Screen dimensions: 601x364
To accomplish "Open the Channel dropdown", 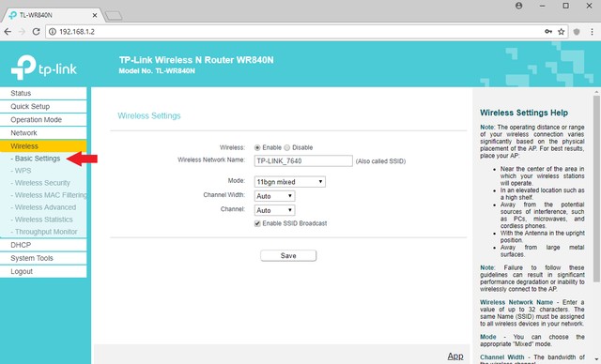I will (x=274, y=210).
